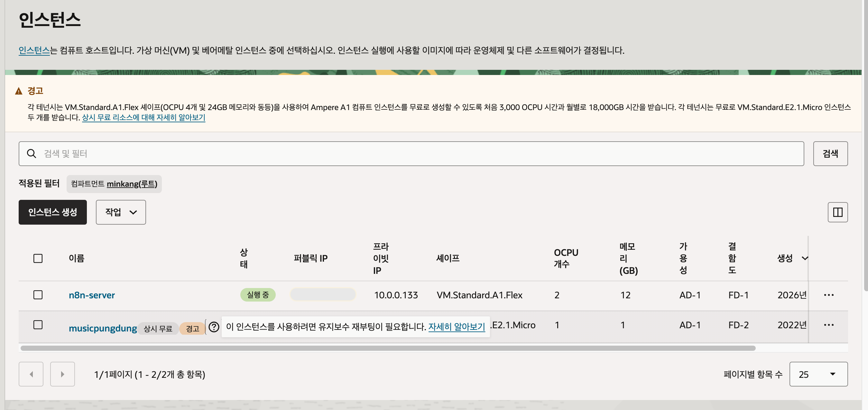The width and height of the screenshot is (868, 410).
Task: Click 자세히 알아보기 in reboot tooltip
Action: coord(457,327)
